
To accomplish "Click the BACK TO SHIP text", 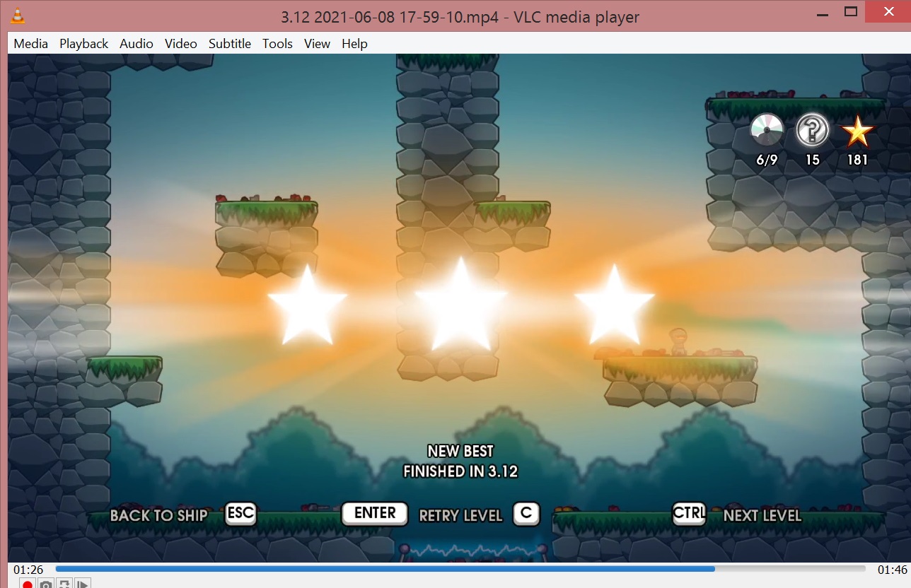I will click(x=159, y=516).
